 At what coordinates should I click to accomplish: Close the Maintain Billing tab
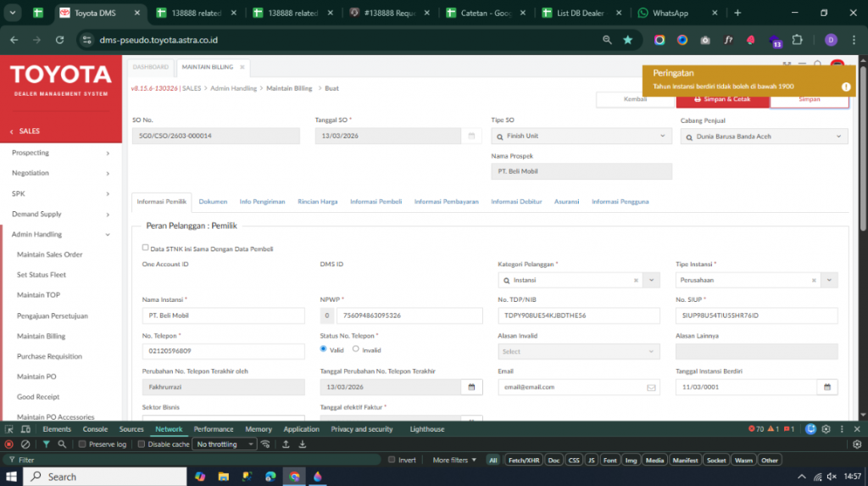tap(242, 67)
